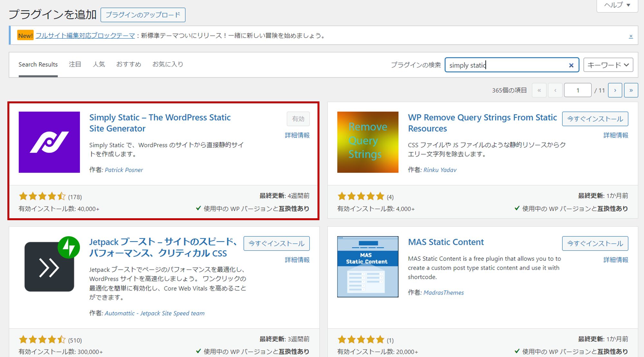
Task: Click the previous page arrow button
Action: point(555,90)
